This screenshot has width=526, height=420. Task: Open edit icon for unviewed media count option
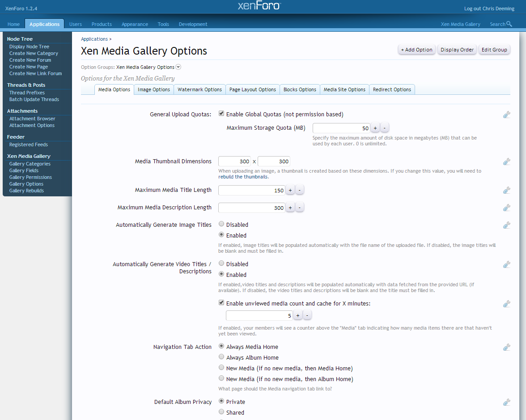506,304
